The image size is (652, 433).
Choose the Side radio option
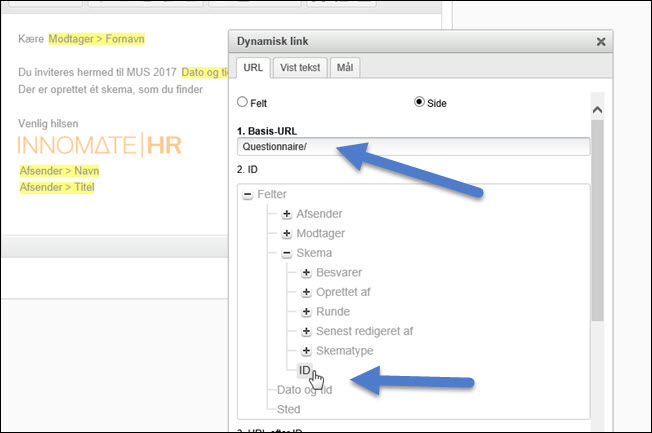[x=419, y=102]
